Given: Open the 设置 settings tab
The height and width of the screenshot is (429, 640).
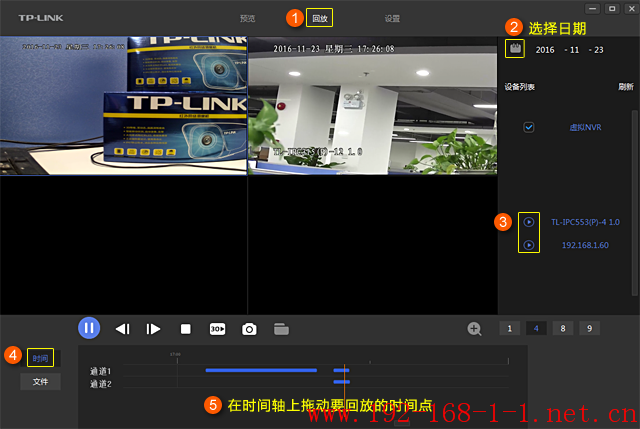Looking at the screenshot, I should pyautogui.click(x=392, y=18).
